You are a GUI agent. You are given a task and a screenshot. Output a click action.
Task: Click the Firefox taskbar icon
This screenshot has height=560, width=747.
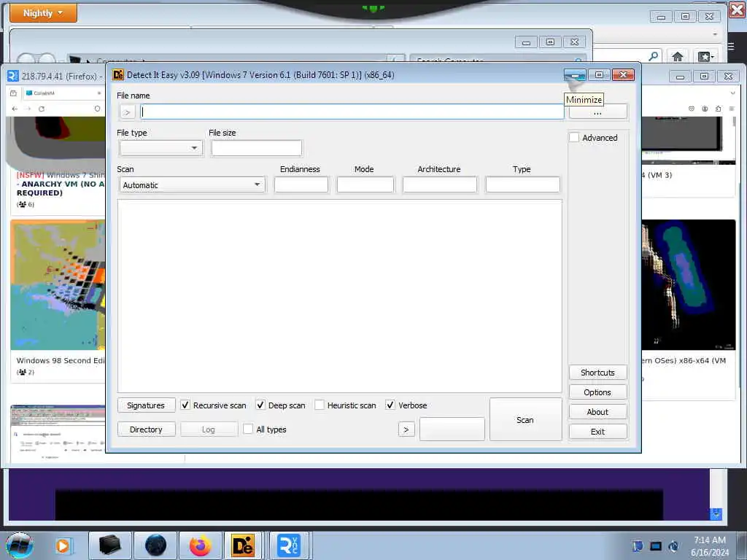[x=201, y=545]
